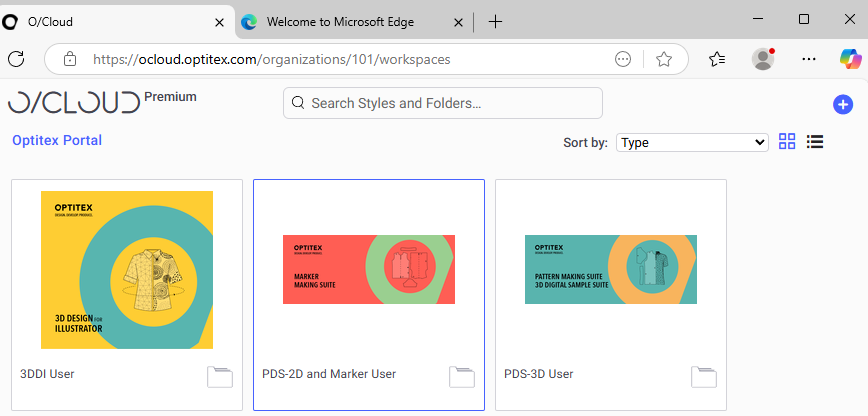Viewport: 868px width, 416px height.
Task: Open the 3DDI User folder thumbnail
Action: (127, 270)
